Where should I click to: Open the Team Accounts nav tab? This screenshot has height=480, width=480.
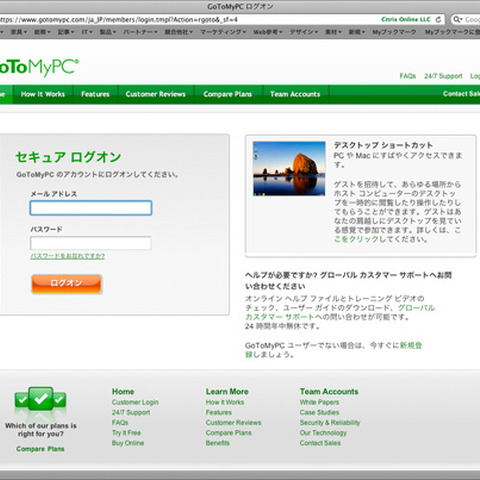pyautogui.click(x=295, y=94)
